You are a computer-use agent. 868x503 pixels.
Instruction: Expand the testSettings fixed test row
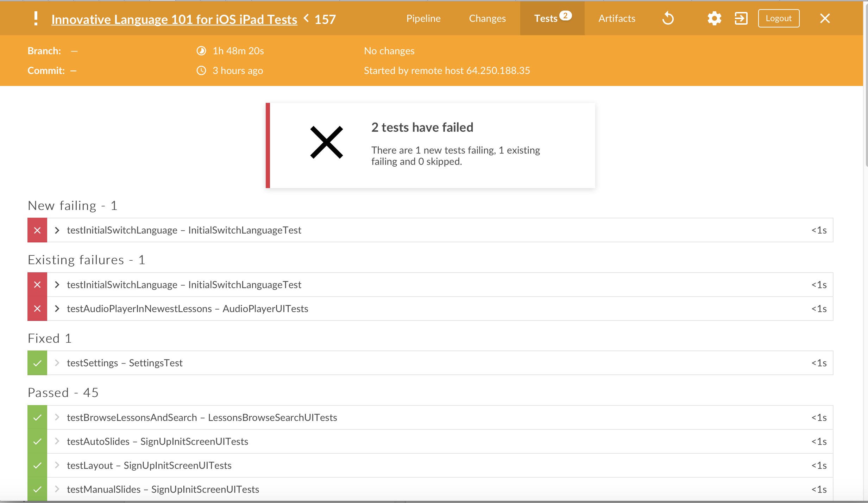click(x=57, y=363)
